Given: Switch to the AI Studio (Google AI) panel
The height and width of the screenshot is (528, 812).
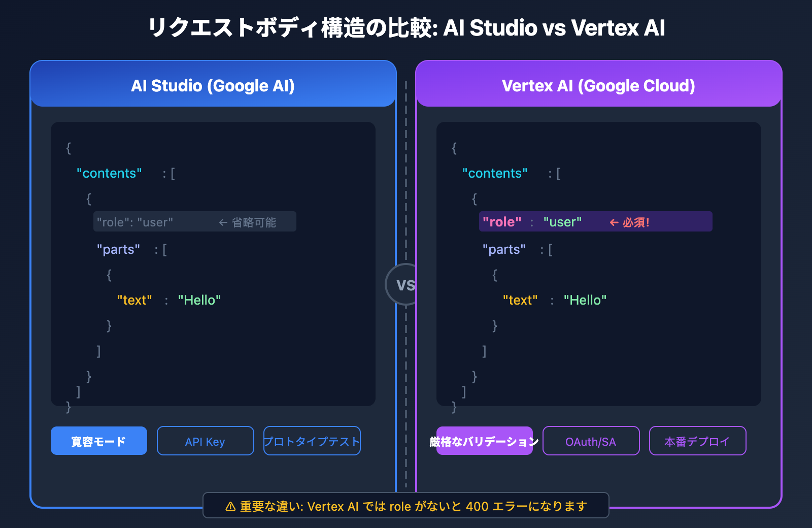Looking at the screenshot, I should click(x=213, y=85).
